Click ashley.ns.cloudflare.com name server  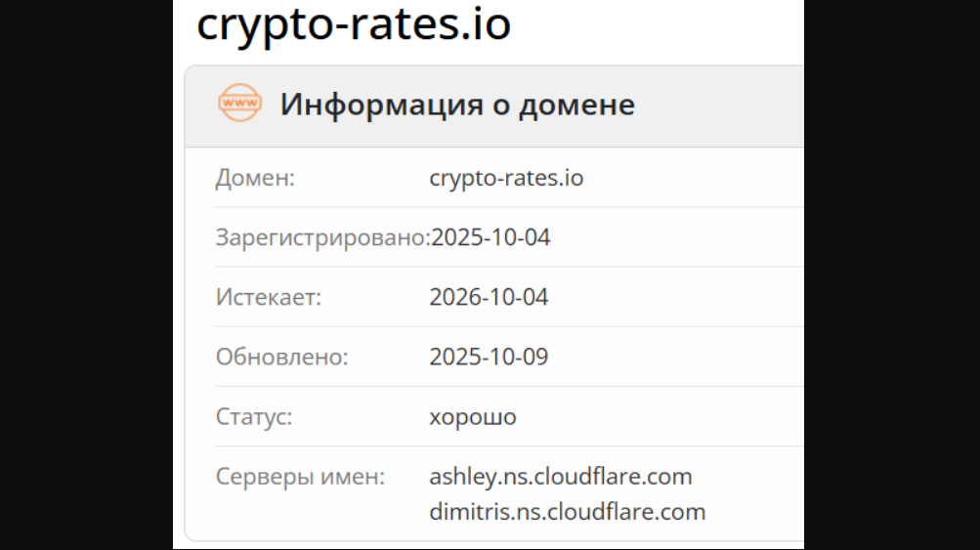pos(561,477)
